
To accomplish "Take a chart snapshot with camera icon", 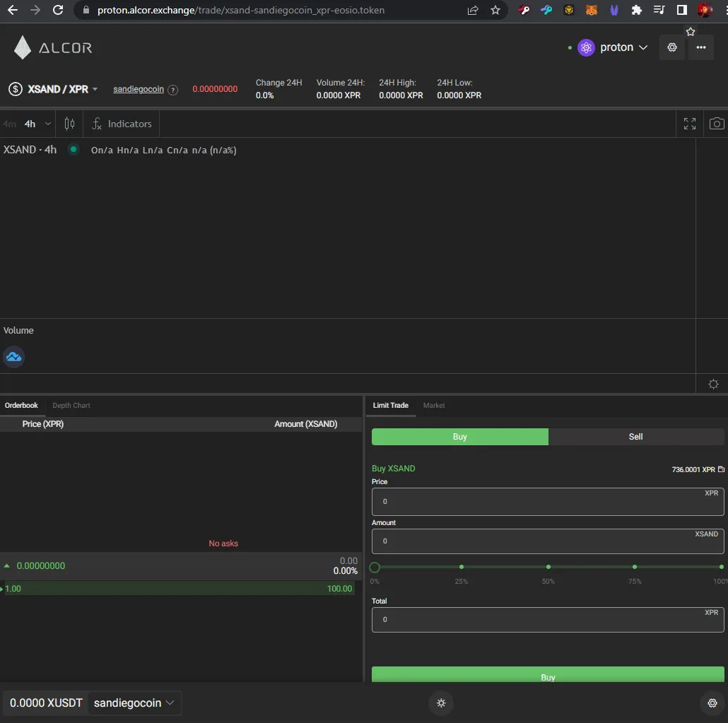I will click(717, 124).
